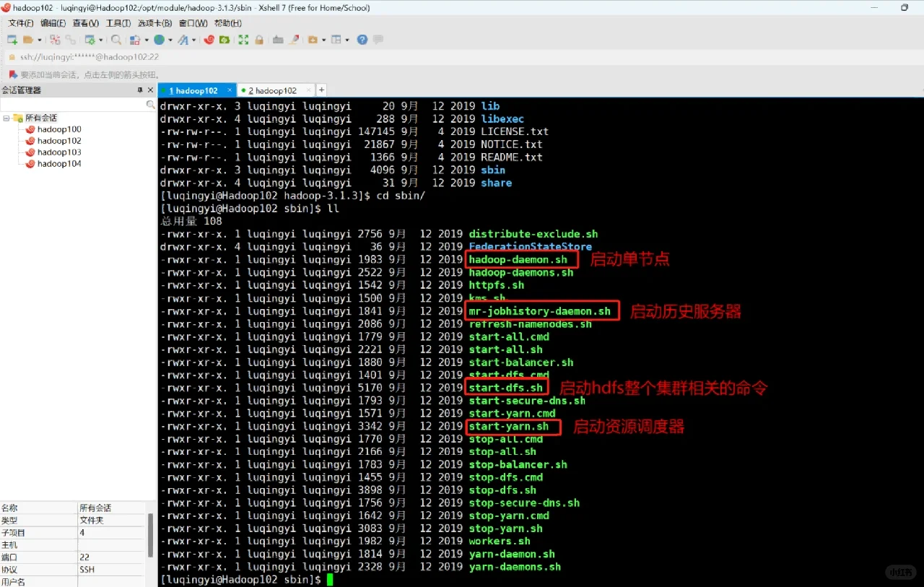Screen dimensions: 924x587
Task: Click stop-dfs.sh in terminal listing
Action: click(502, 490)
